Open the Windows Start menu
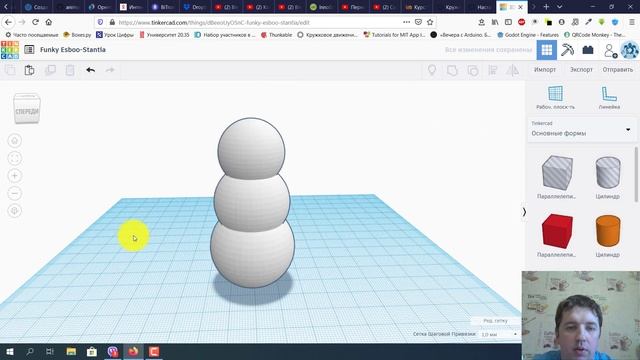640x360 pixels. (9, 351)
